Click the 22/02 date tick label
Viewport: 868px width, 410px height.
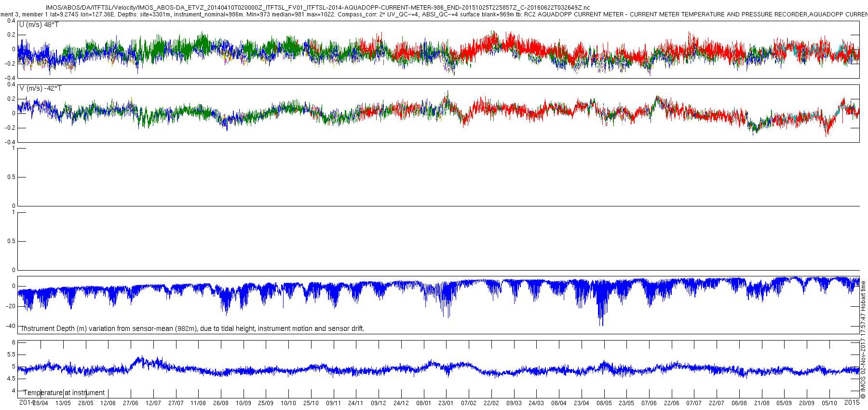point(491,403)
